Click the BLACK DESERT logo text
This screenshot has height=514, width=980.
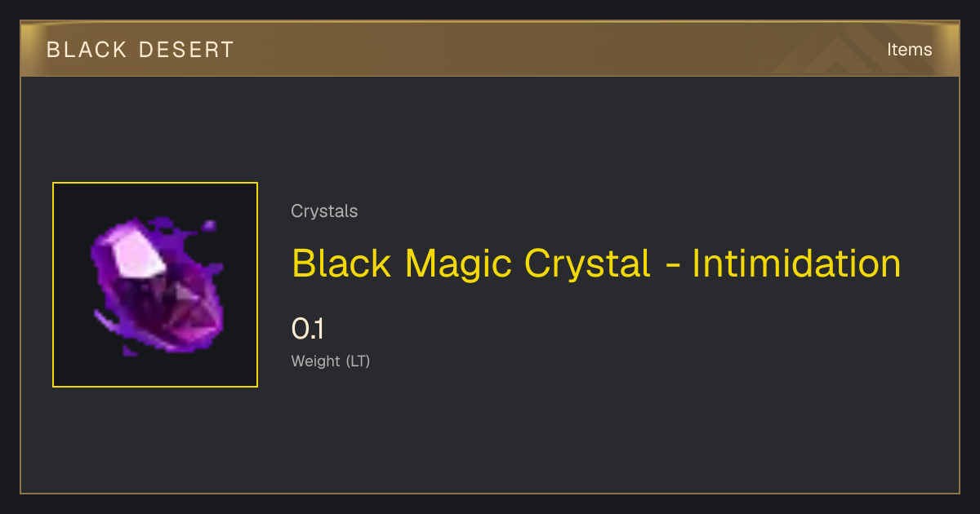pos(140,50)
